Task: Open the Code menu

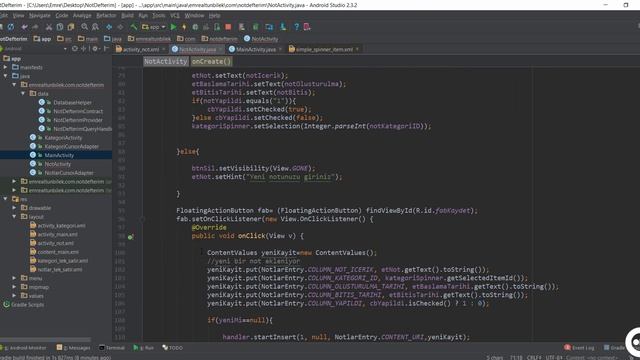Action: 62,16
